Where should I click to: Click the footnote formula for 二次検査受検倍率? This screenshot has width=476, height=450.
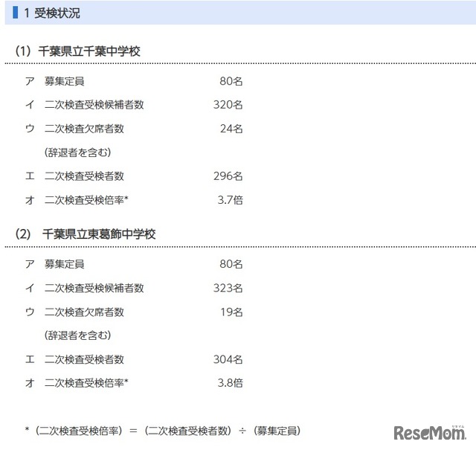(162, 431)
